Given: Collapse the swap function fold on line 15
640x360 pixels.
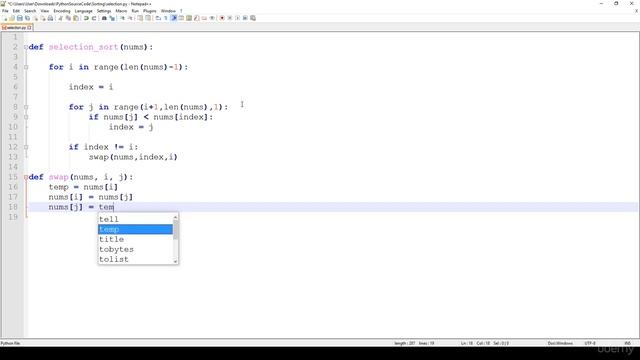Looking at the screenshot, I should (26, 177).
